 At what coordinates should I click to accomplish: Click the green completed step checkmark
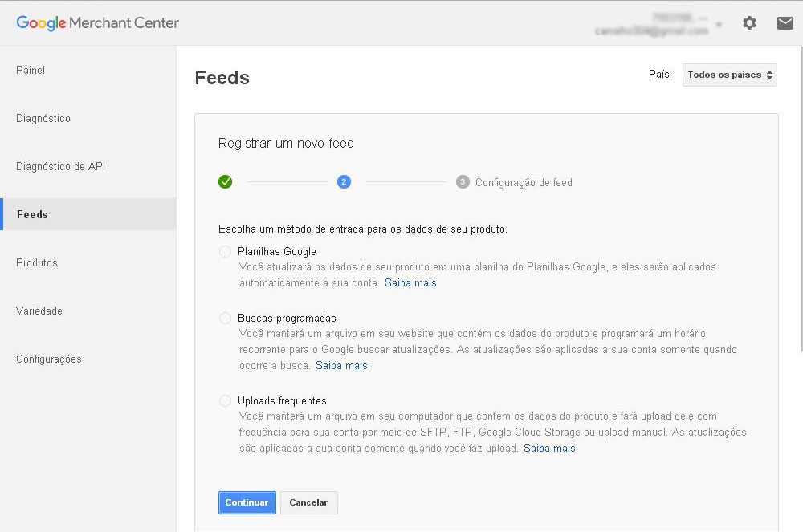(226, 182)
